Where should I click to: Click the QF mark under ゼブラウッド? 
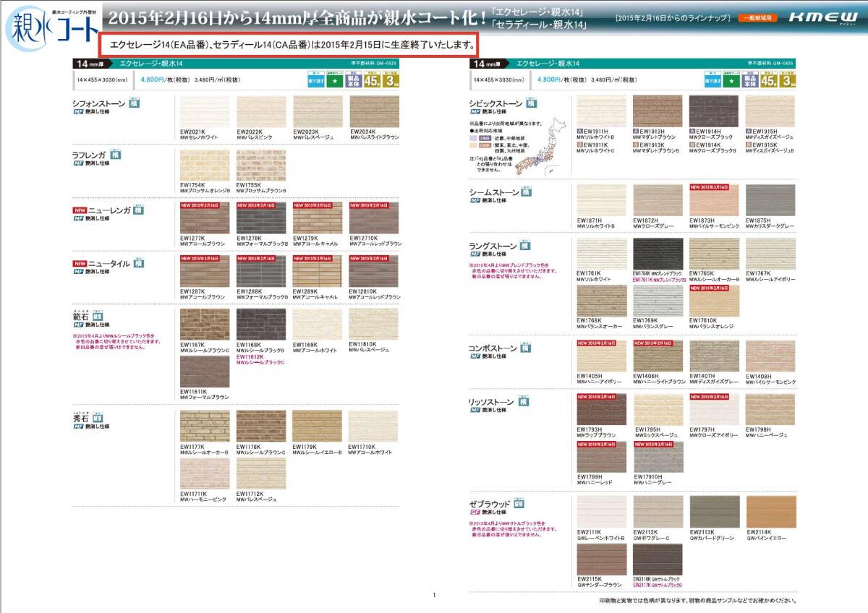point(475,512)
